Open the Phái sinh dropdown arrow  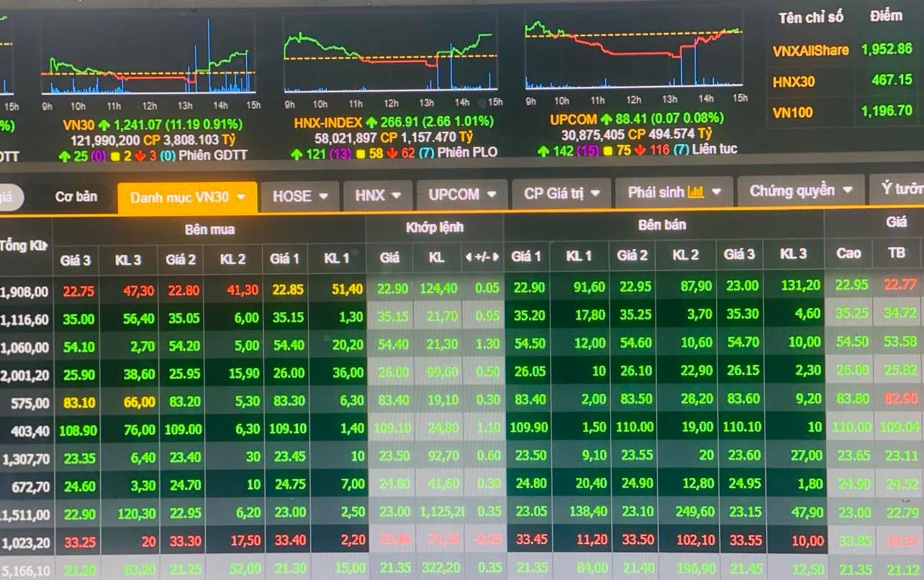(x=716, y=192)
